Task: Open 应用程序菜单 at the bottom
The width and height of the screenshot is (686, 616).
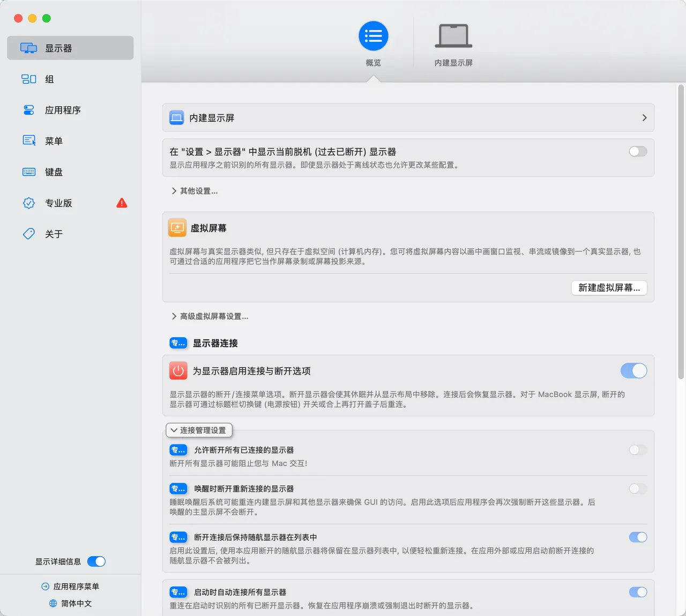Action: [71, 586]
